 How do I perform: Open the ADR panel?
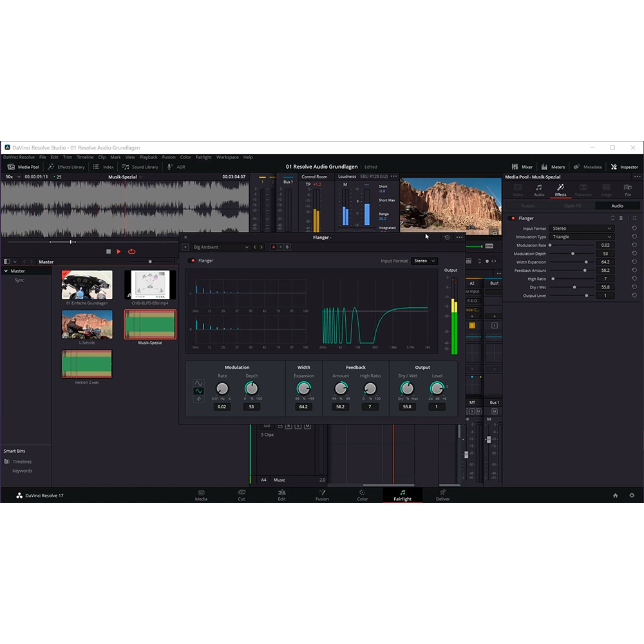coord(176,167)
